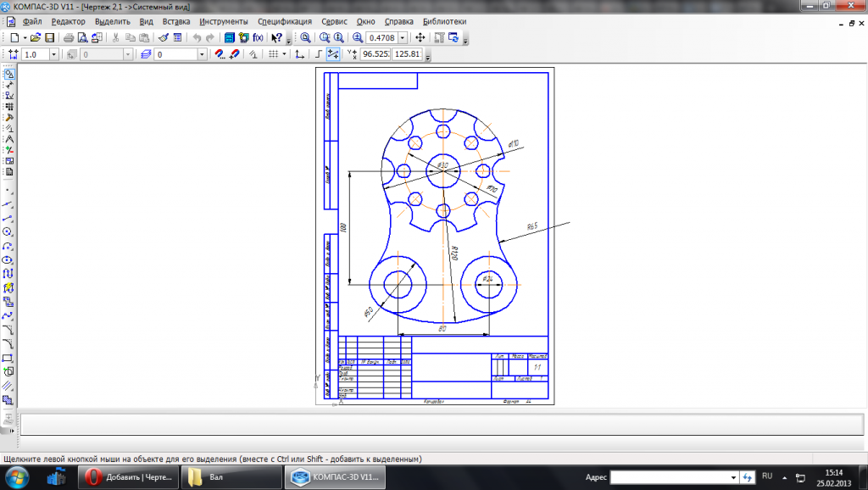Toggle orthogonal drawing mode

pos(319,54)
